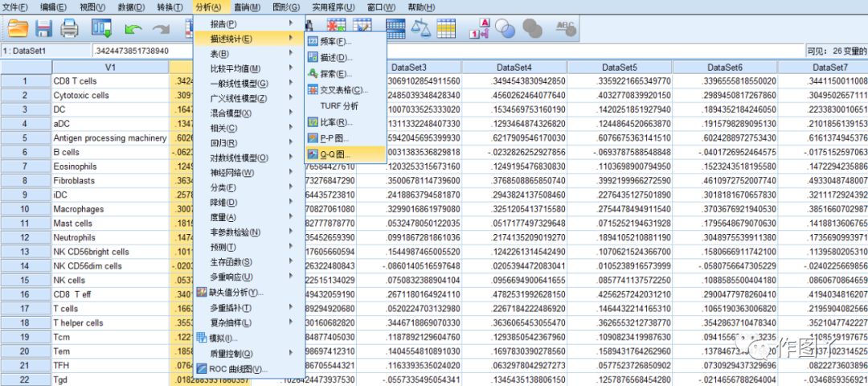The width and height of the screenshot is (868, 386).
Task: Open the 图形(G) menu
Action: (x=286, y=7)
